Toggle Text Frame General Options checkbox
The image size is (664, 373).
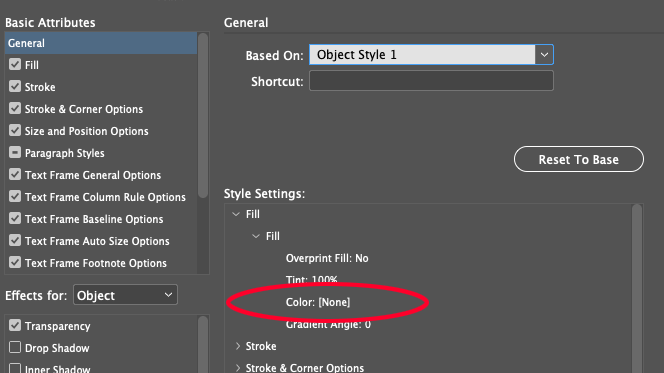tap(15, 174)
